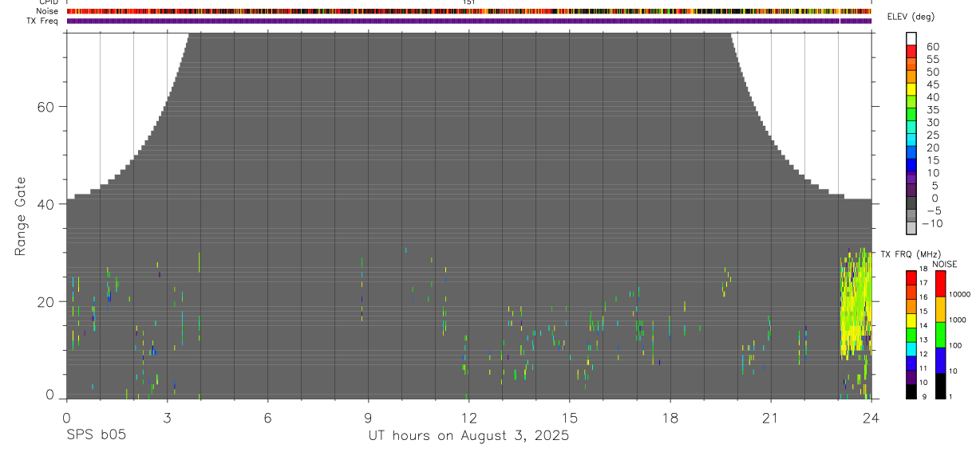This screenshot has width=980, height=452.
Task: Click the white top swatch of ELEV colorbar
Action: coord(911,38)
